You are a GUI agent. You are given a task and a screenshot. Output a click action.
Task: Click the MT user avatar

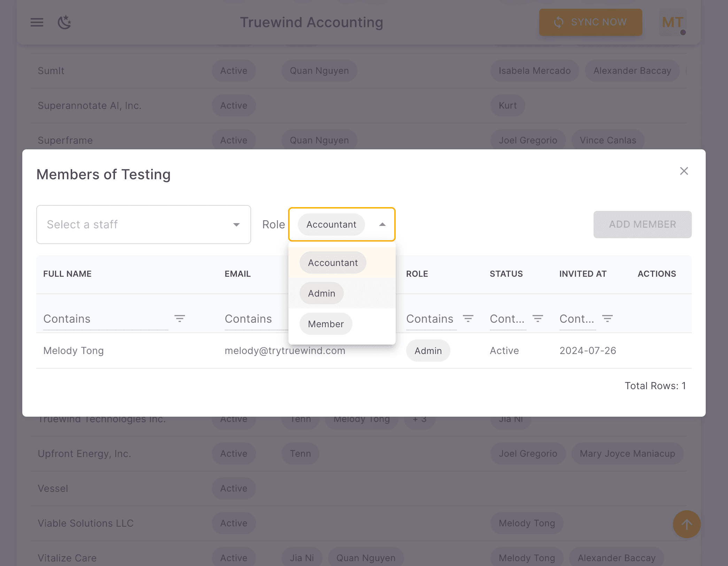[x=672, y=22]
